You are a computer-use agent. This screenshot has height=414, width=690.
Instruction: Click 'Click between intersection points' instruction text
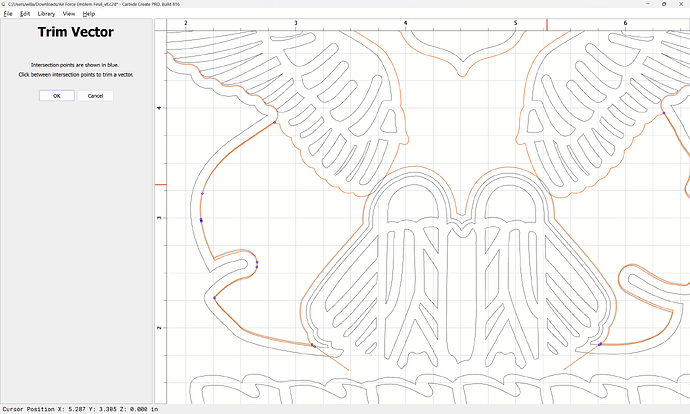pyautogui.click(x=76, y=75)
